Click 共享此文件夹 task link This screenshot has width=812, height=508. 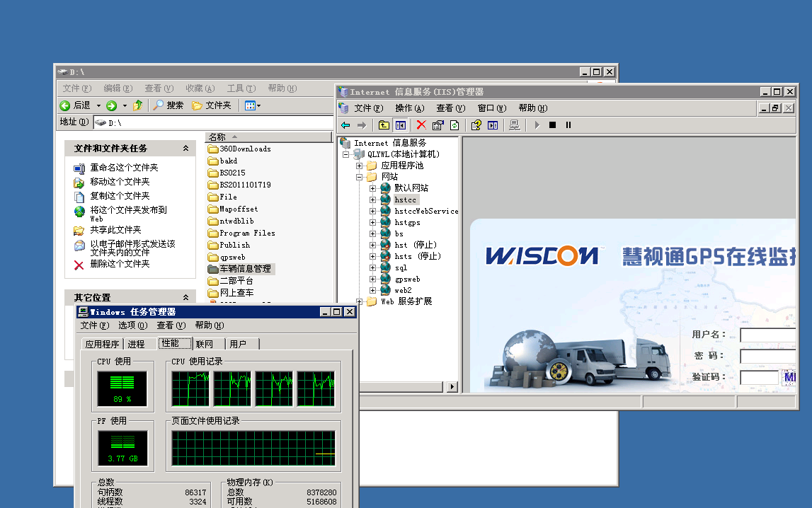[x=116, y=230]
